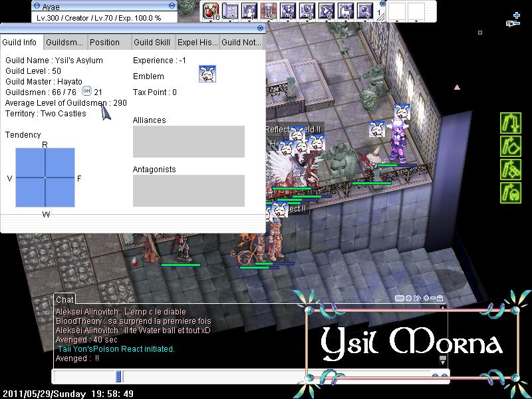Open the Guild Notice tab
This screenshot has height=399, width=532.
pyautogui.click(x=241, y=43)
